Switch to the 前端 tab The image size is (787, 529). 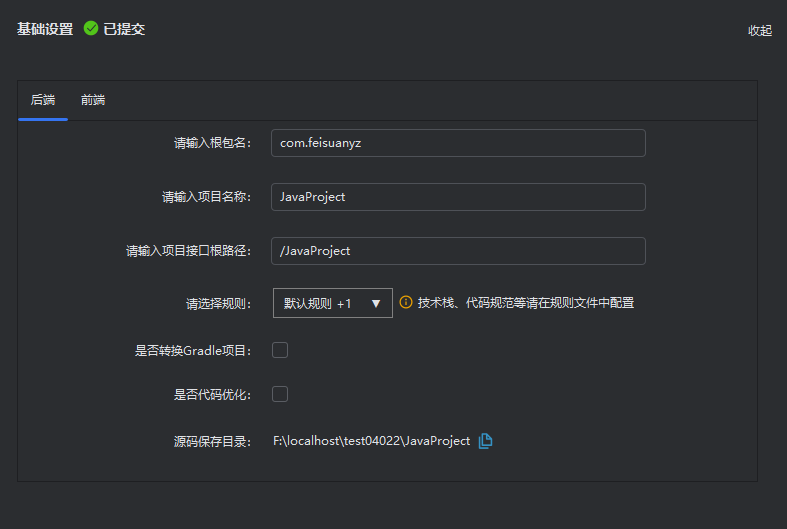tap(93, 100)
